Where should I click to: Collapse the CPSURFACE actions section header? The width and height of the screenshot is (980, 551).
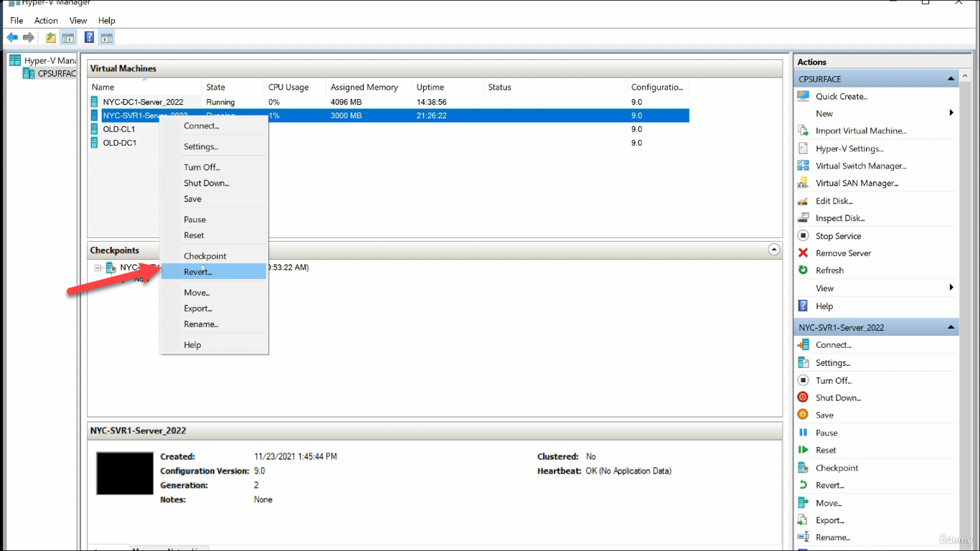(x=951, y=79)
